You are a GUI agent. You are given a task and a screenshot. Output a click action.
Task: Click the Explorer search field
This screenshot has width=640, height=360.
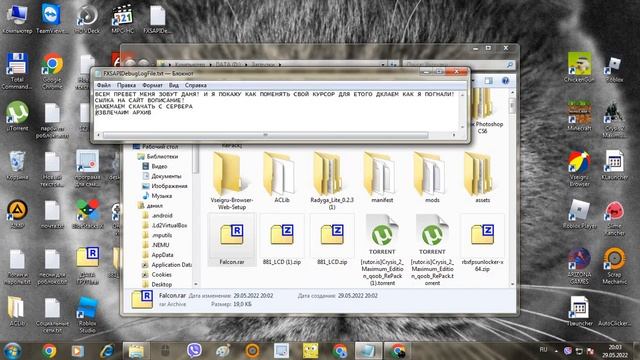[x=459, y=64]
